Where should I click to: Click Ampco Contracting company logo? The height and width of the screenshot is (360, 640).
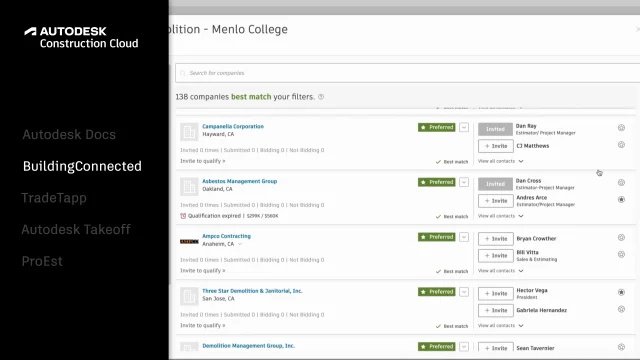[189, 242]
